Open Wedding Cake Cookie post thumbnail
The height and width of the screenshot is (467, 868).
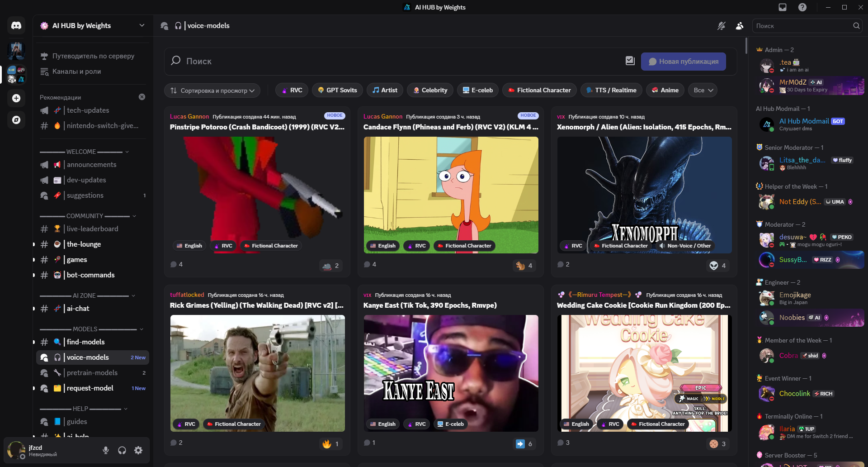coord(645,373)
